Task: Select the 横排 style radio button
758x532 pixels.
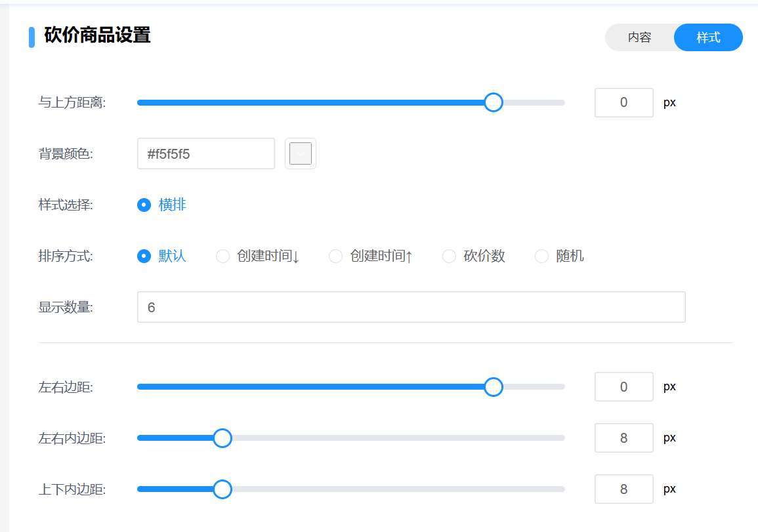Action: [x=144, y=205]
